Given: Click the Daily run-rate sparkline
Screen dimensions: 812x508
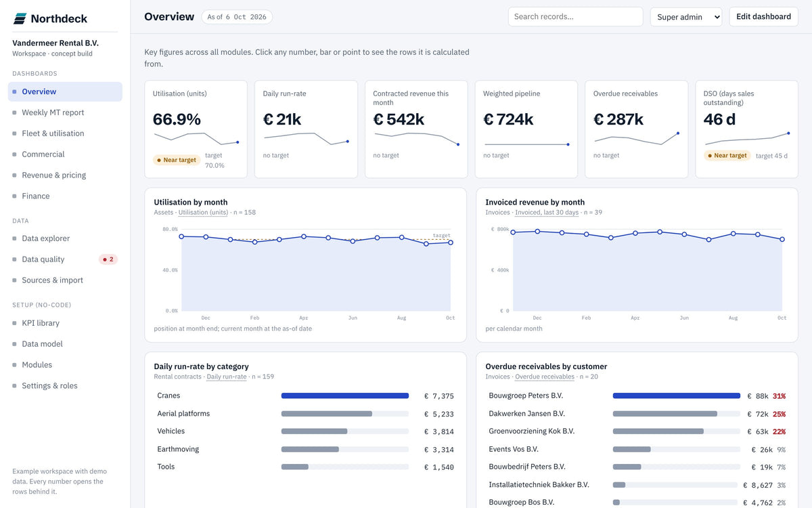Looking at the screenshot, I should coord(306,139).
